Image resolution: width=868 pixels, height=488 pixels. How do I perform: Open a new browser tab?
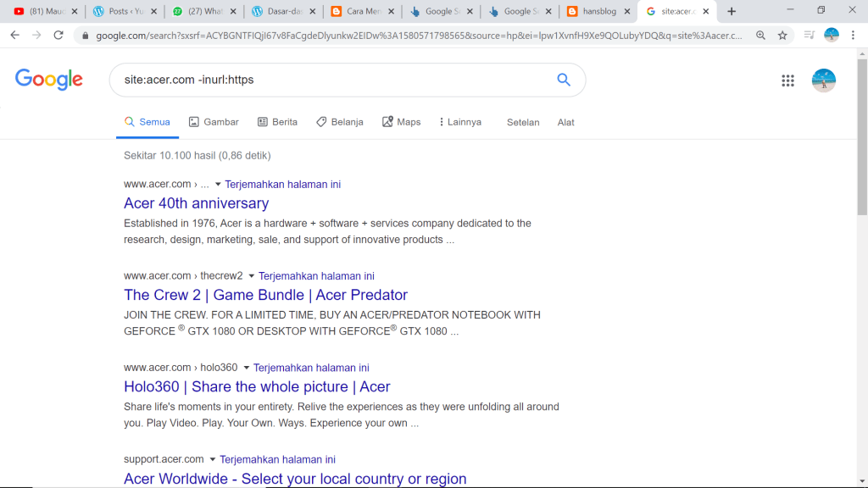732,11
